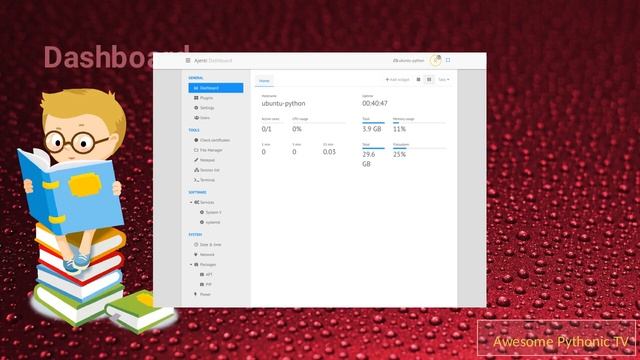
Task: Click the uptime value 00:40:47
Action: 375,104
